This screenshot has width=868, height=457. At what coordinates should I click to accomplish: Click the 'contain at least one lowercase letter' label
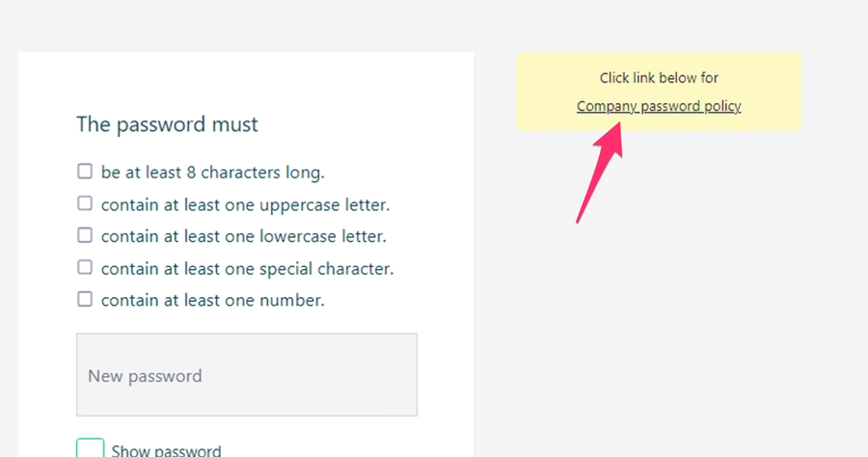[x=243, y=236]
